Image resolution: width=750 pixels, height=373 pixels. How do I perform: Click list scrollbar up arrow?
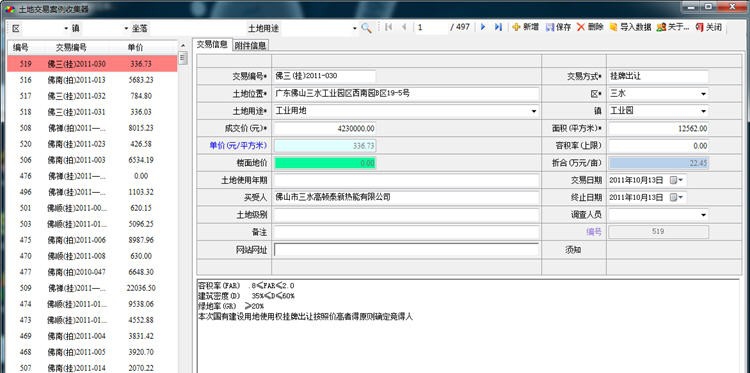point(182,45)
